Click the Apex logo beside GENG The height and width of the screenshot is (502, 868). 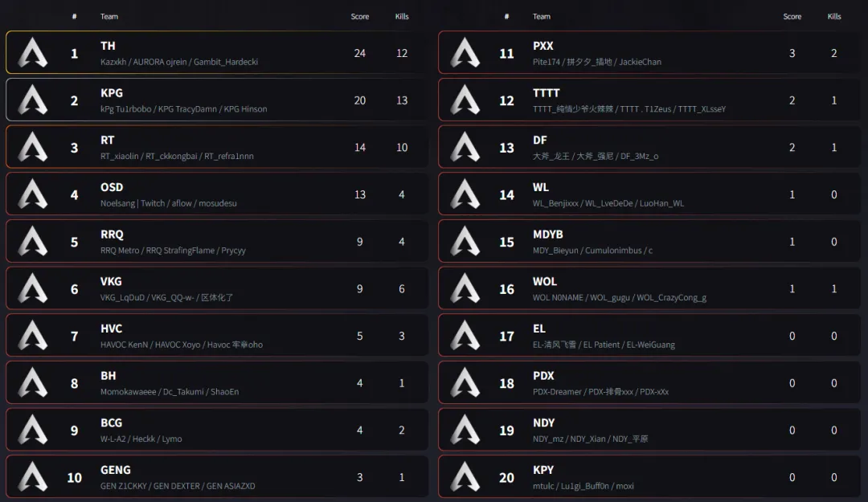click(x=33, y=477)
